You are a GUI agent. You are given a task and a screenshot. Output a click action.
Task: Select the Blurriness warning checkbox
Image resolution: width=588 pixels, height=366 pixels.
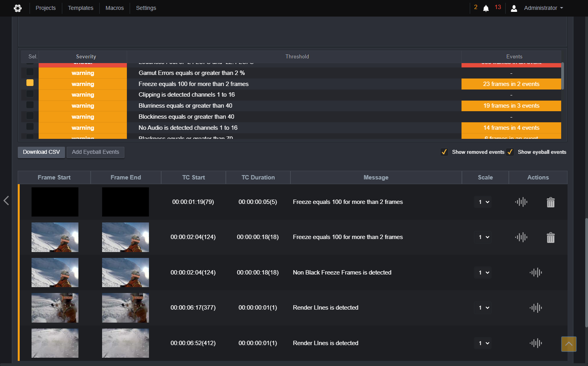coord(30,105)
